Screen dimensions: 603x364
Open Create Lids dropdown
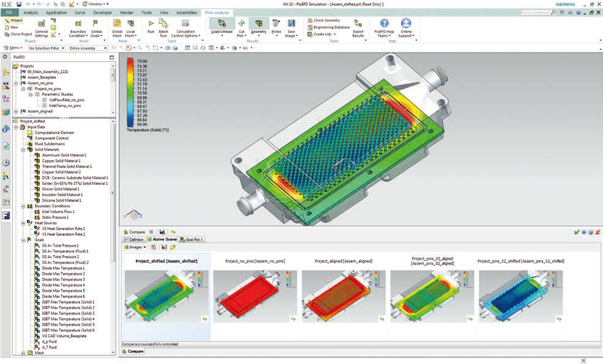coord(322,34)
